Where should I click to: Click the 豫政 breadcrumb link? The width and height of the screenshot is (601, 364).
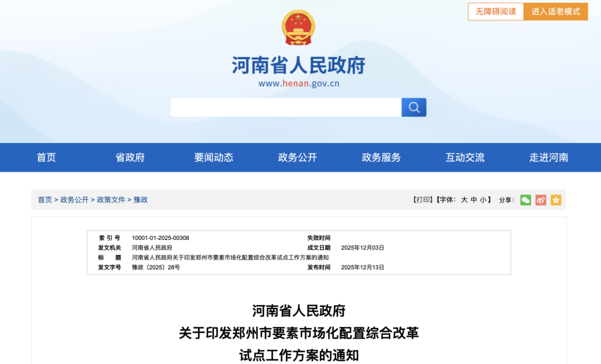coord(141,200)
